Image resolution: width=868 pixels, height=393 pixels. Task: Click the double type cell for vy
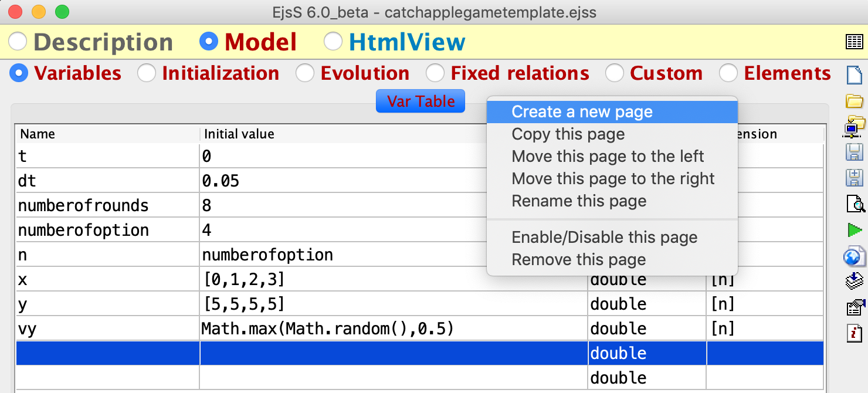(x=647, y=328)
